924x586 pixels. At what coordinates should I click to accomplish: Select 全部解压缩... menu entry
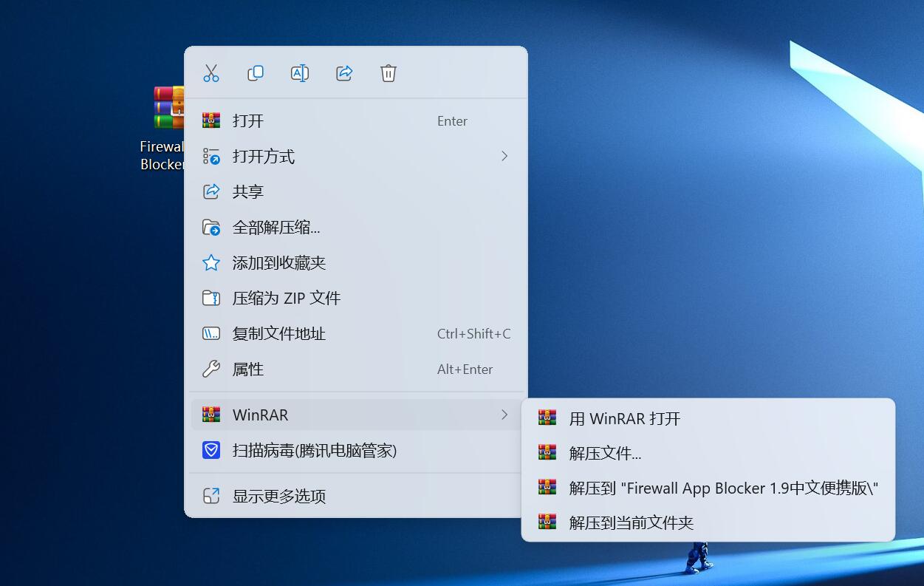[x=276, y=228]
